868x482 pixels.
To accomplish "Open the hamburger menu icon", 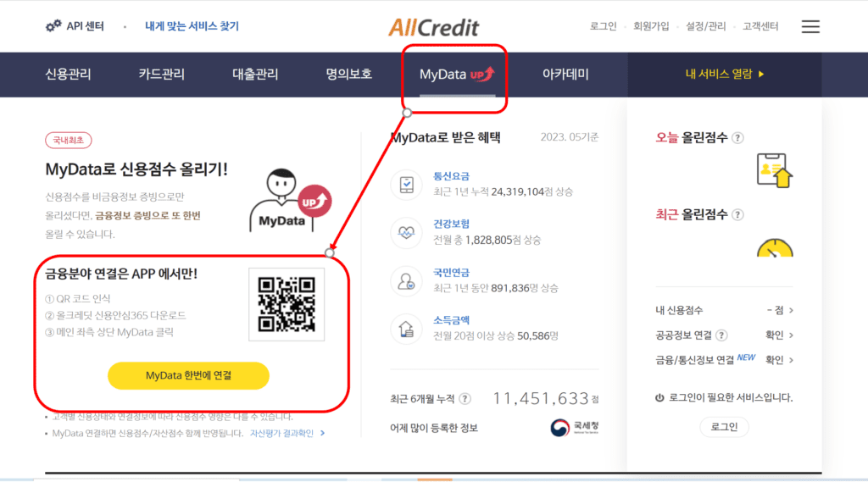I will pos(810,26).
